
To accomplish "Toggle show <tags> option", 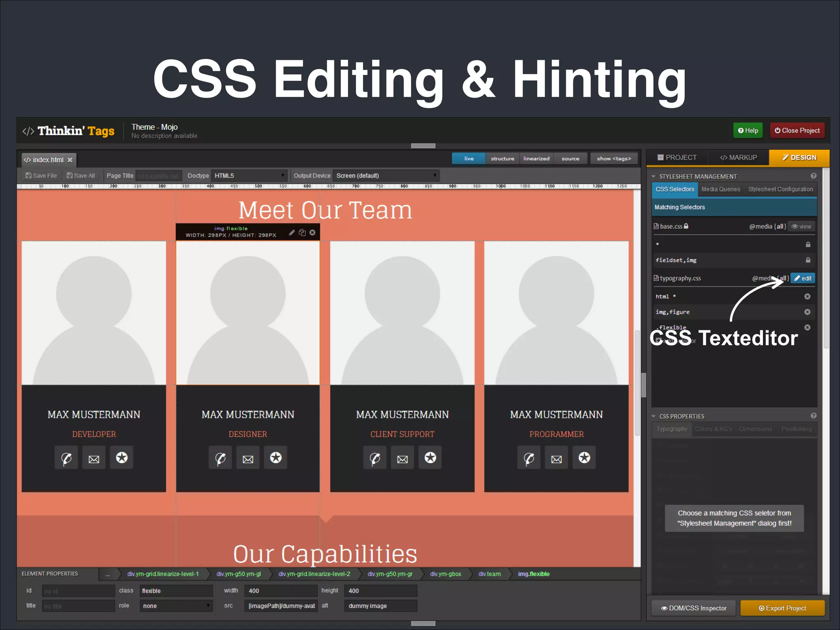I will tap(614, 159).
